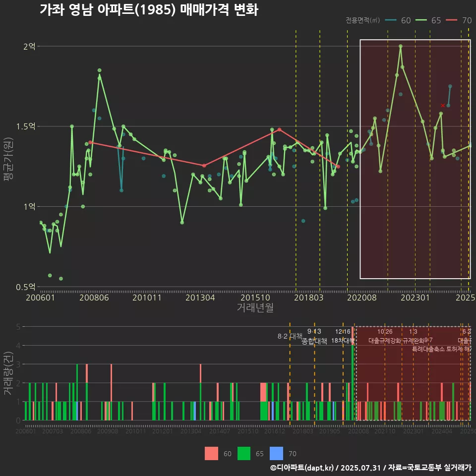
Task: Click the 70 red line point at its 2017 peak
Action: [x=279, y=129]
